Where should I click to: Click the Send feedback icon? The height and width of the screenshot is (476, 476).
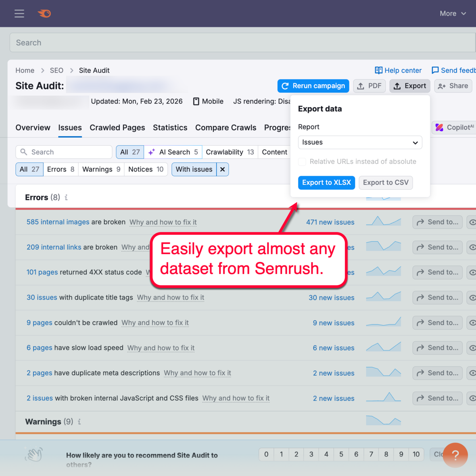click(x=436, y=70)
